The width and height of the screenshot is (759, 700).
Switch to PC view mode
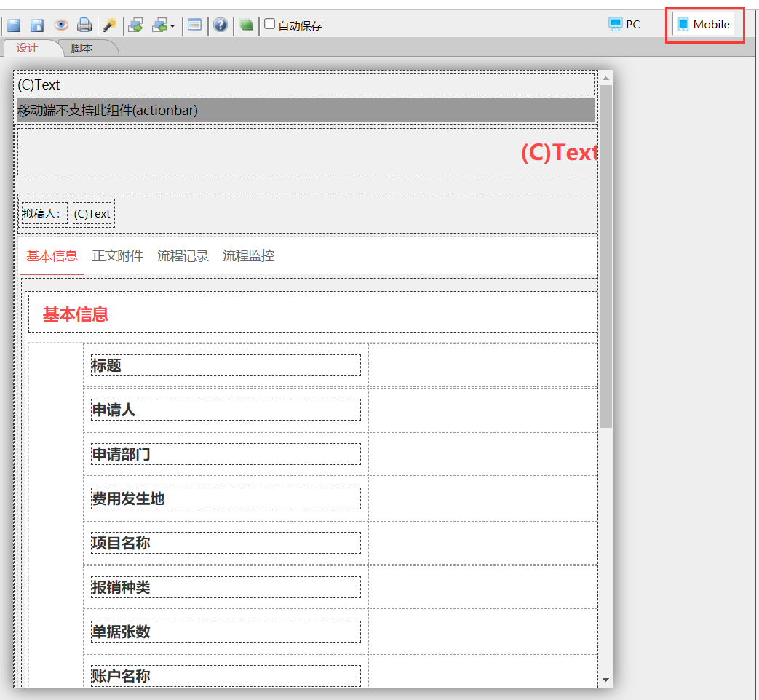(624, 24)
